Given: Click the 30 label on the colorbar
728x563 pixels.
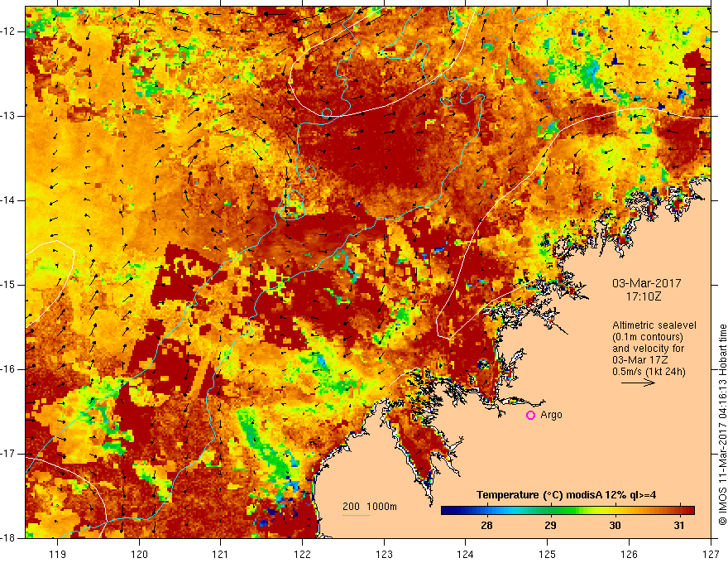Looking at the screenshot, I should 615,526.
